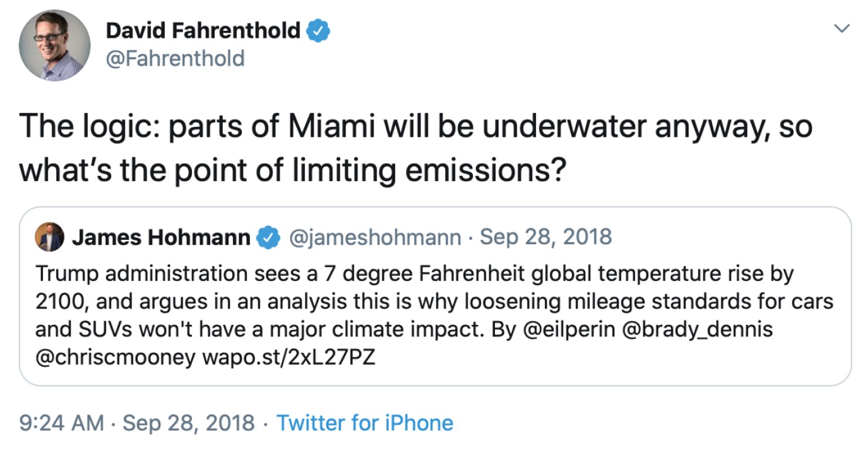Viewport: 868px width, 450px height.
Task: Click James Hohmann's display name
Action: point(162,237)
